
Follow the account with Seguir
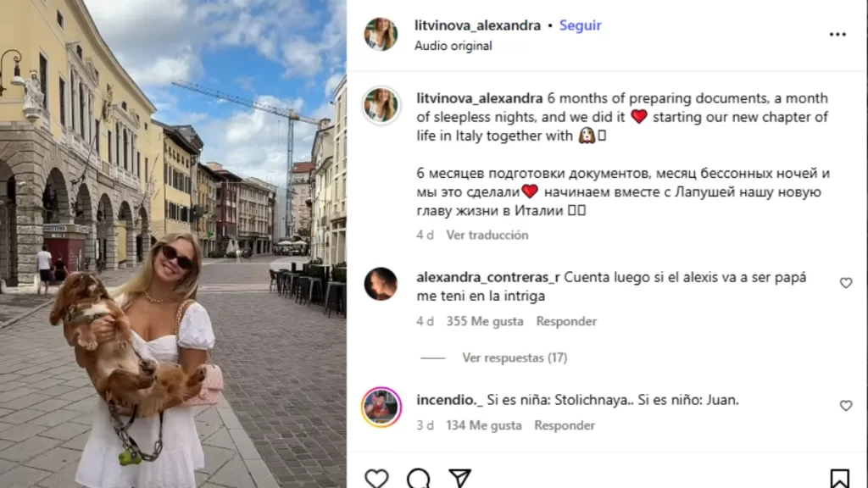click(580, 25)
